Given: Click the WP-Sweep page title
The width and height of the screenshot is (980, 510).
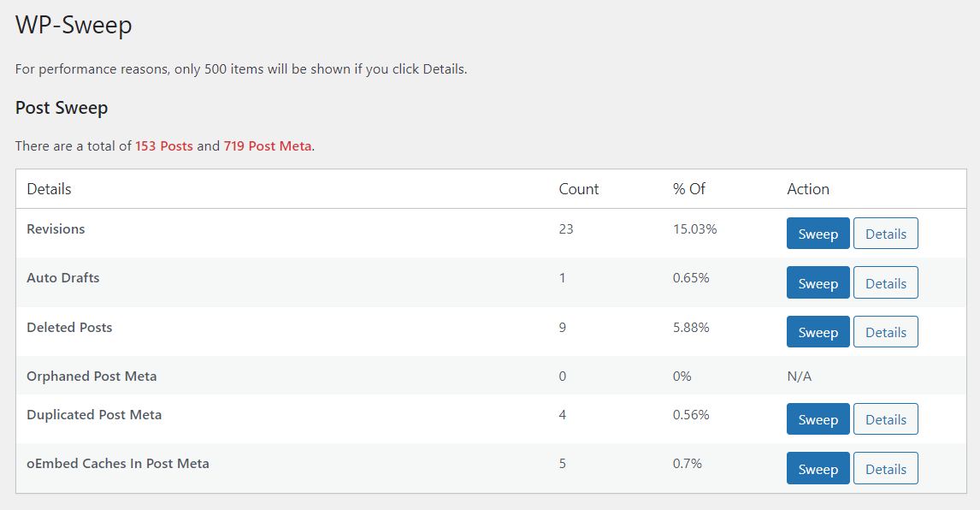Looking at the screenshot, I should pos(74,26).
